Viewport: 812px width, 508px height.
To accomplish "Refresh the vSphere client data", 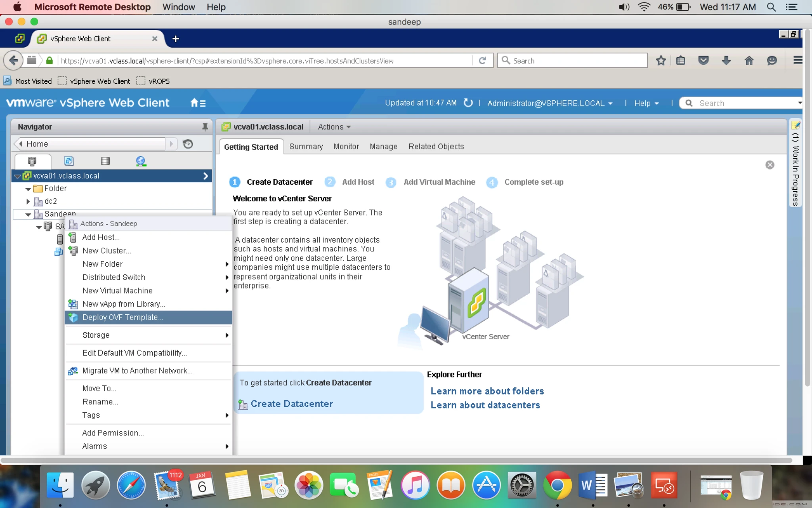I will pyautogui.click(x=468, y=103).
